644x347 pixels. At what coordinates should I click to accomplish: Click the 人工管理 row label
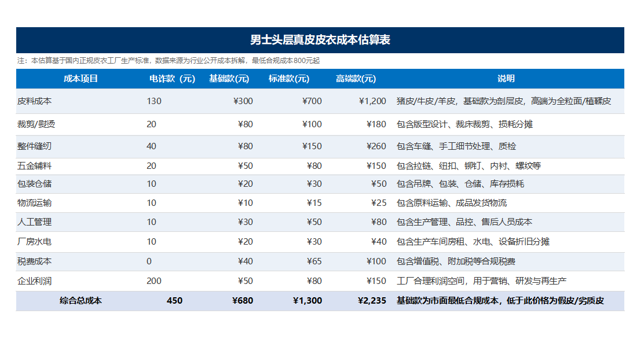(x=35, y=222)
